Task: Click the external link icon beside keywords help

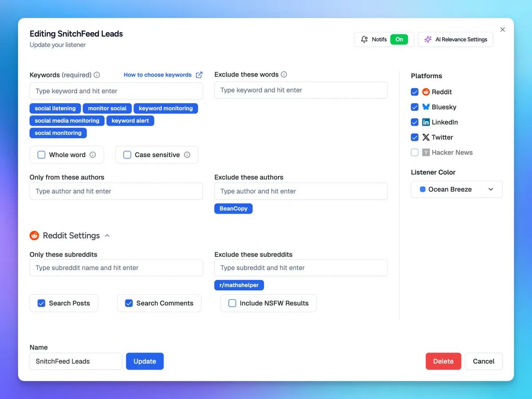Action: pos(199,75)
